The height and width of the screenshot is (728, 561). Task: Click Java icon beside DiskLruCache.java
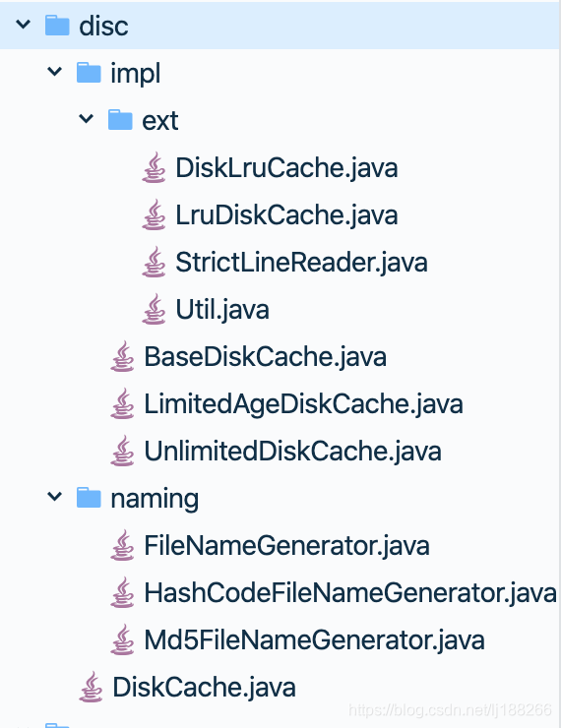(154, 167)
